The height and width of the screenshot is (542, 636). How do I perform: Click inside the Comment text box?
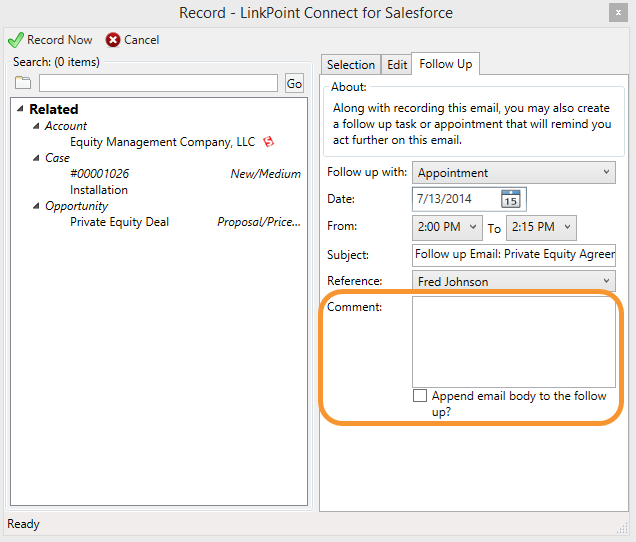pyautogui.click(x=514, y=342)
